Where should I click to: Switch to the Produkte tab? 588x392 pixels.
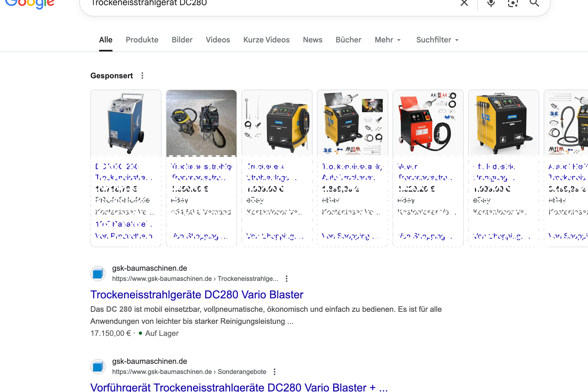142,40
